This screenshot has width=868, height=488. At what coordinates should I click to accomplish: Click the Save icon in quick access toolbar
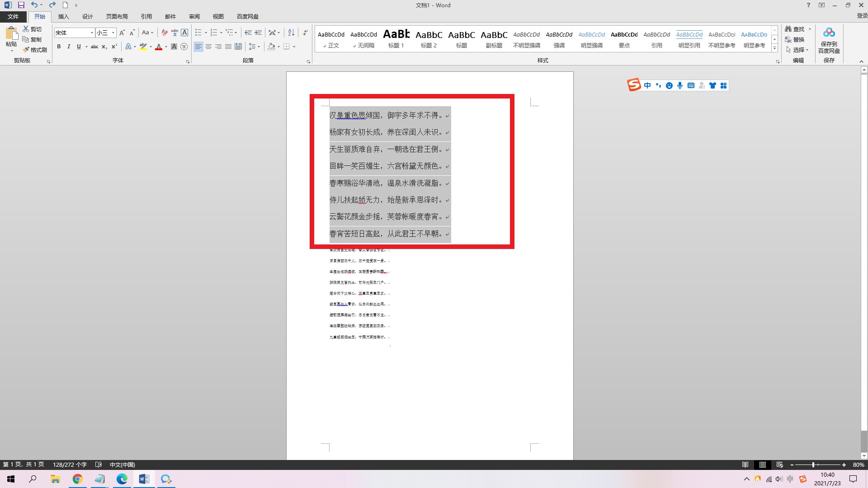21,5
